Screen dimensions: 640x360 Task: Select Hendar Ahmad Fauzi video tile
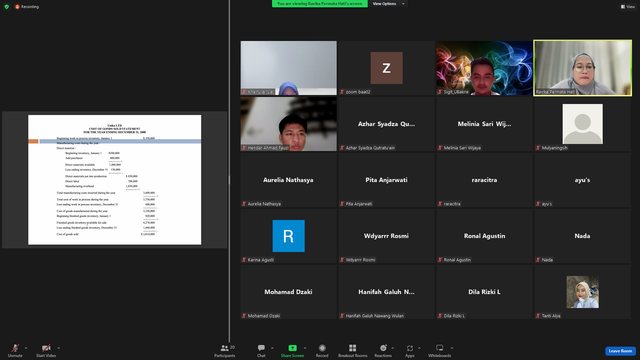(x=289, y=124)
